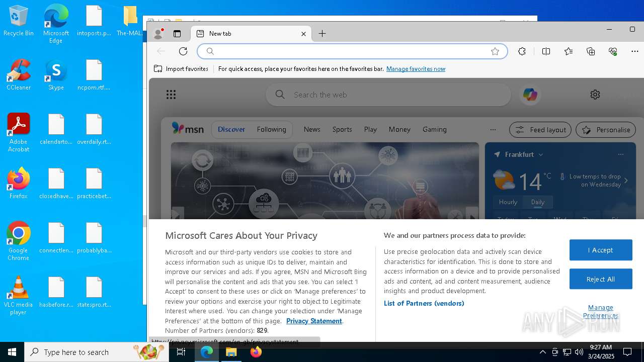Refresh the page in Edge
644x362 pixels.
(183, 51)
